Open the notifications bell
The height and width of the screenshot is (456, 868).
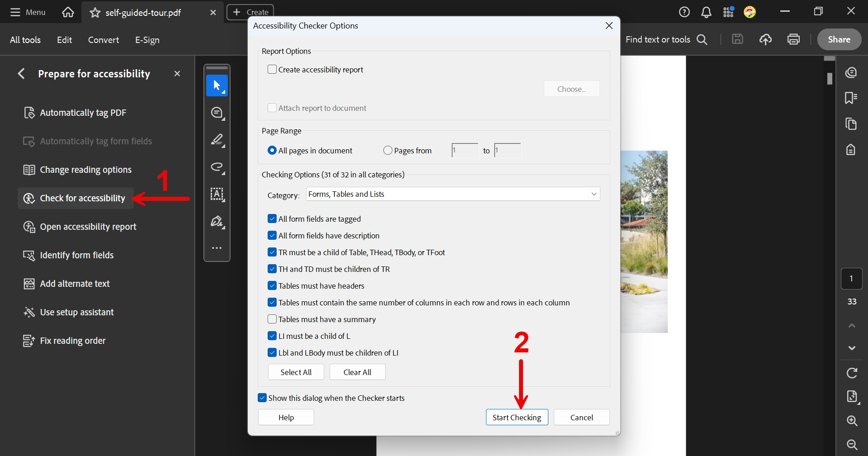(x=706, y=12)
